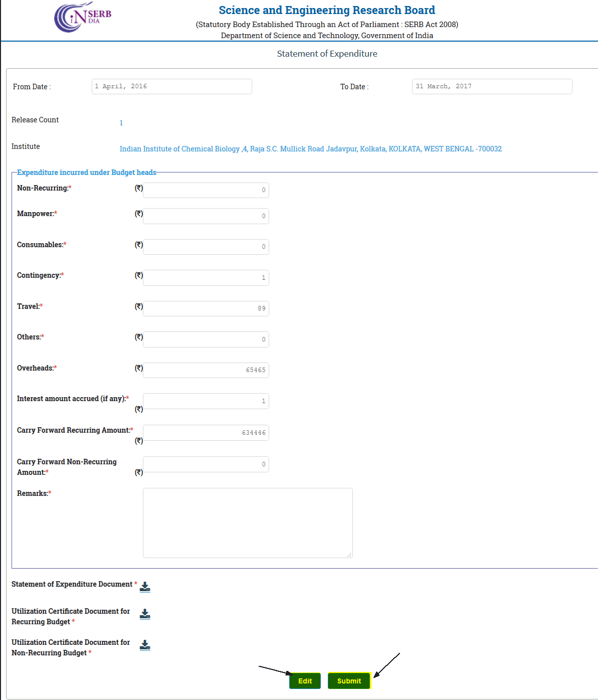Focus the Consumables amount field
The width and height of the screenshot is (598, 700).
coord(206,247)
